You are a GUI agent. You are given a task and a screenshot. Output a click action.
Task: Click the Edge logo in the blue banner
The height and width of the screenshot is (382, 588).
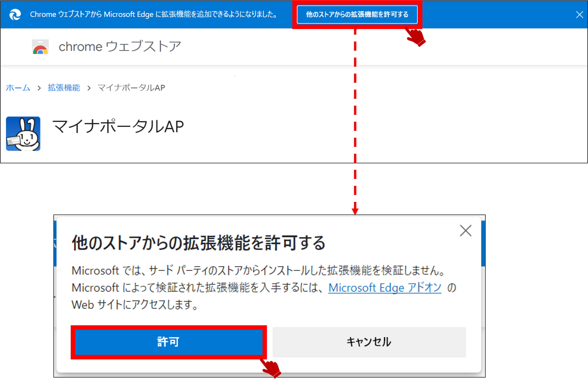click(x=15, y=15)
